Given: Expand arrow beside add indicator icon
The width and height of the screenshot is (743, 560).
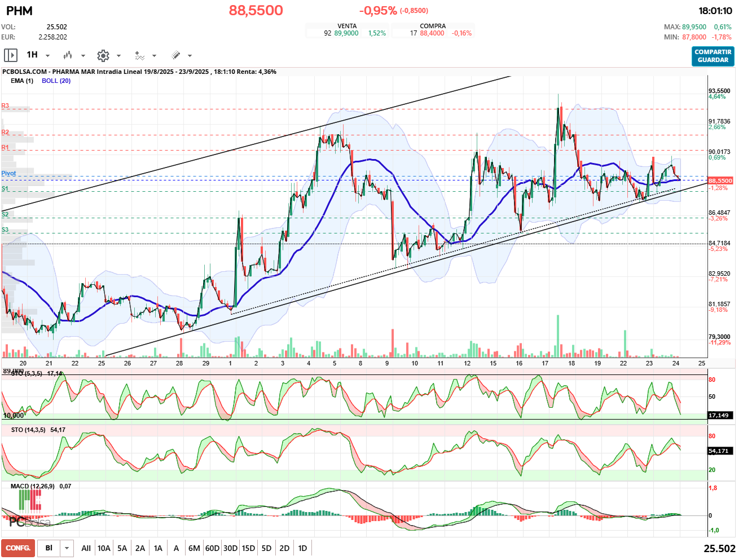Looking at the screenshot, I should pyautogui.click(x=154, y=56).
